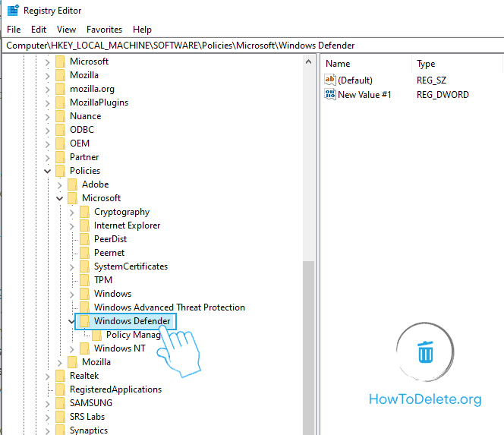Select the Policies folder icon
The height and width of the screenshot is (435, 504).
(x=61, y=171)
